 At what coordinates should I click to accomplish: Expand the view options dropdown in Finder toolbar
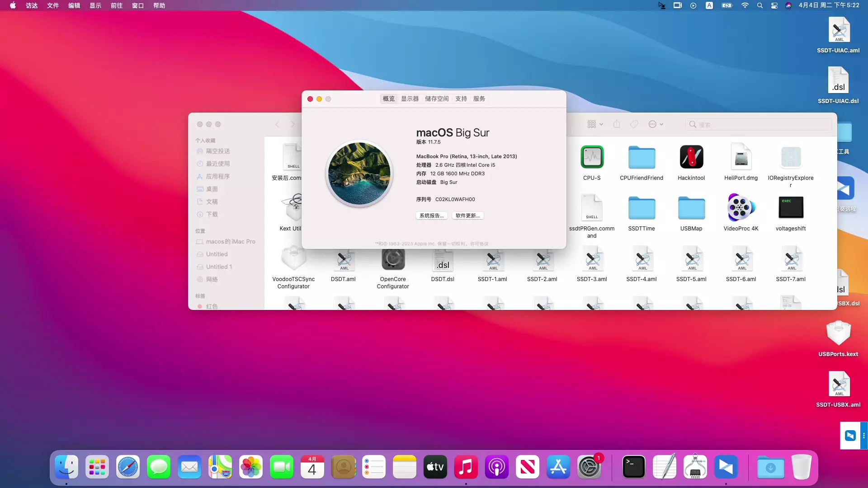pyautogui.click(x=595, y=124)
